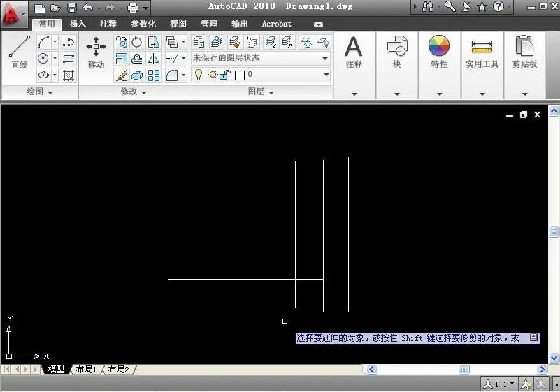
Task: Open the unsaved layer state (未保存的图层状态) dropdown
Action: tap(260, 58)
